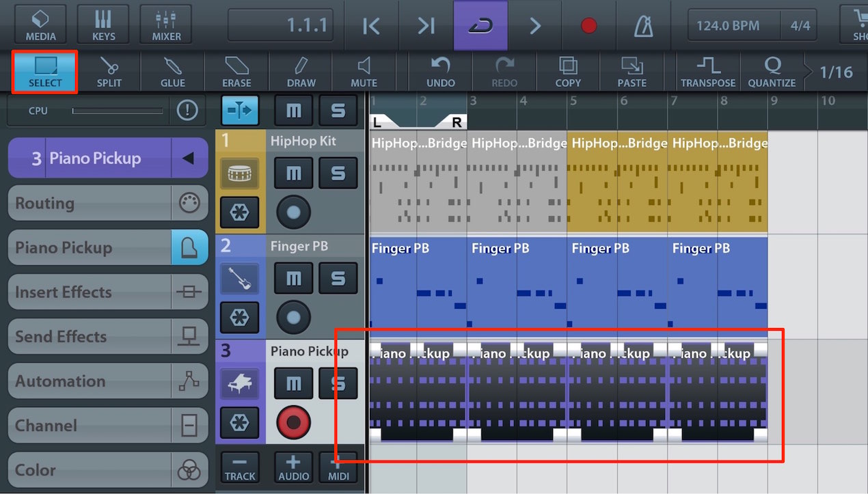Open the quantize grid value 1/16
This screenshot has width=868, height=494.
[x=836, y=72]
